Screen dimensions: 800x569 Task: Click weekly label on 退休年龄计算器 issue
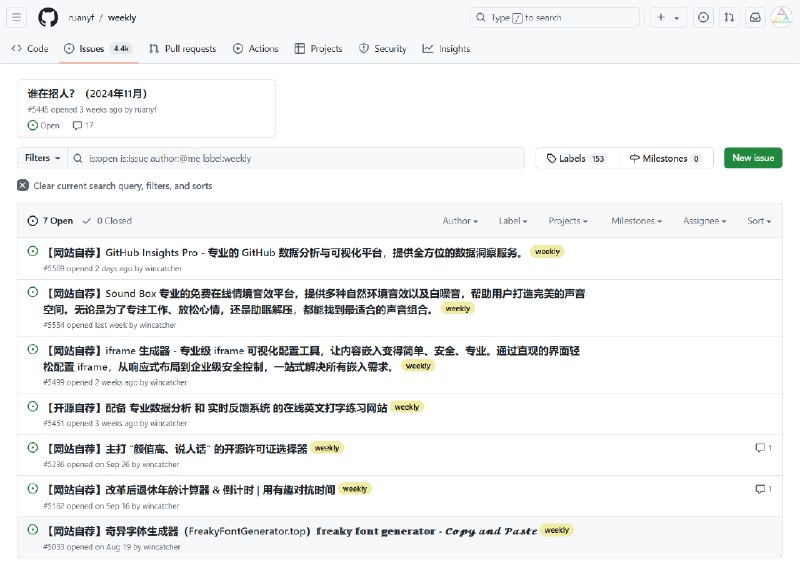coord(355,489)
